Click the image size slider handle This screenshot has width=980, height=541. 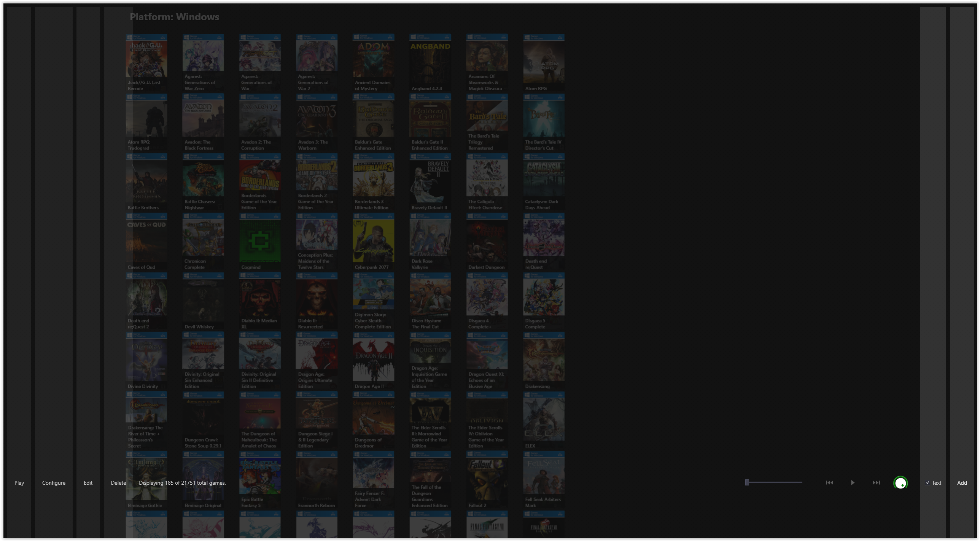coord(747,482)
